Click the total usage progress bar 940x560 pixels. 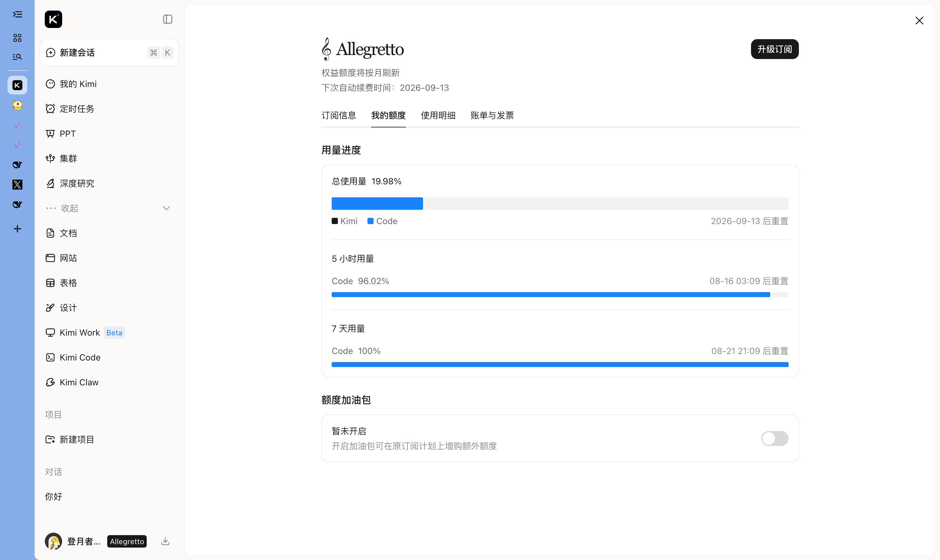tap(560, 203)
